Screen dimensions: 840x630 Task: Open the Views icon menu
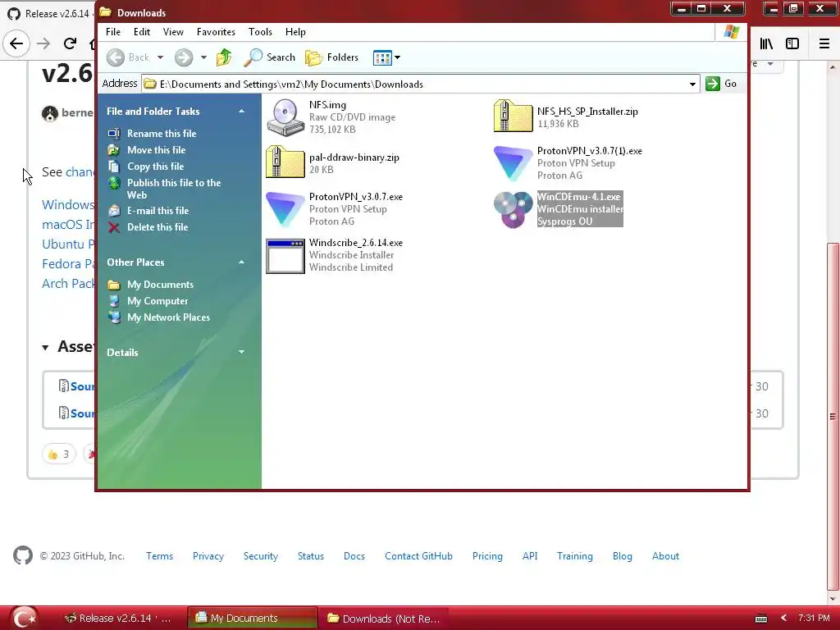click(386, 57)
